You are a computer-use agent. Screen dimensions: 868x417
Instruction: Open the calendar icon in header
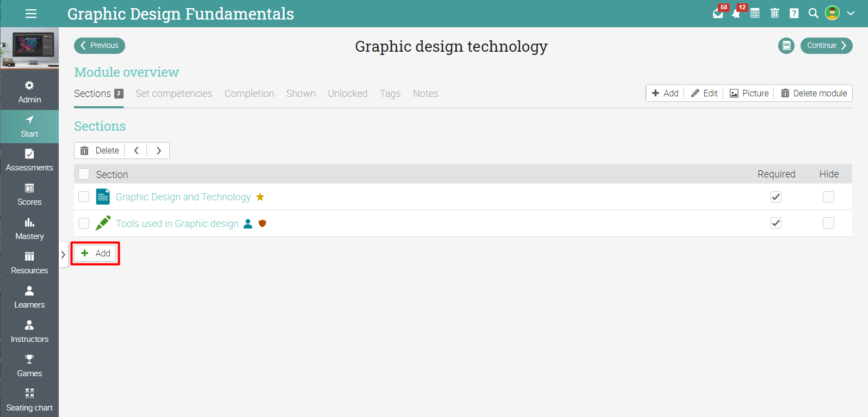[755, 14]
